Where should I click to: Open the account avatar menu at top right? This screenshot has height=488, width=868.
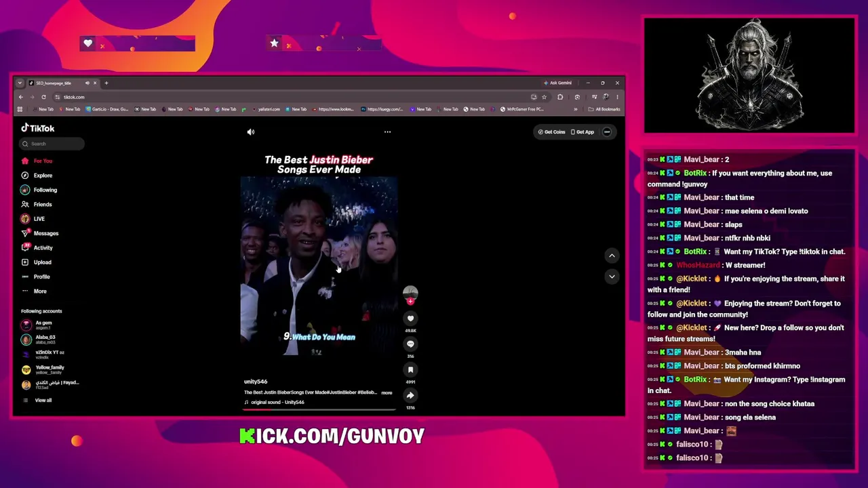tap(607, 132)
